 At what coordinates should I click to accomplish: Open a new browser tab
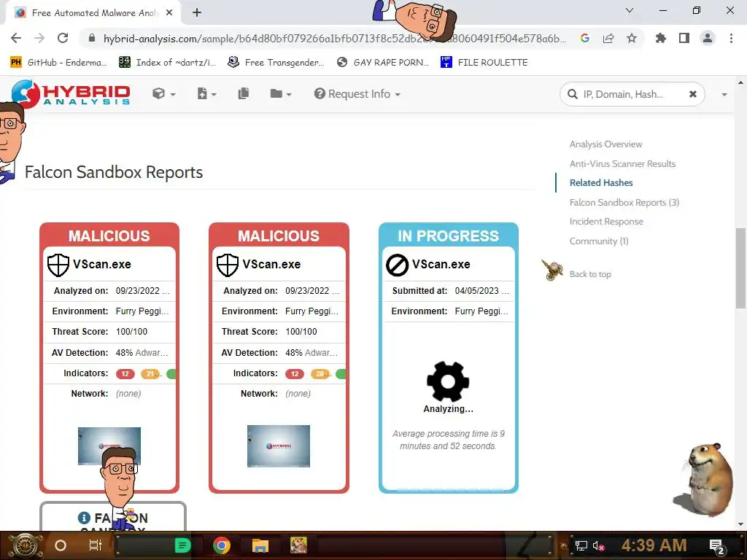tap(197, 13)
